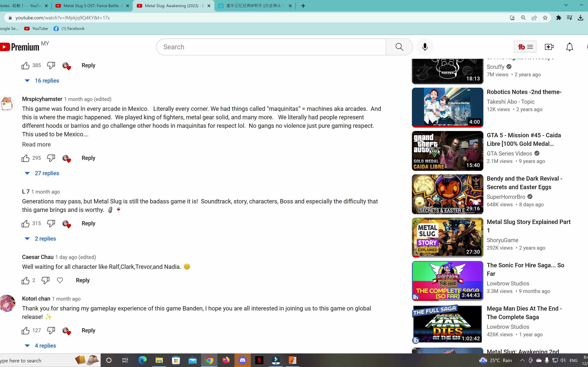Click Read more on Mrspicyhamster's comment
588x367 pixels.
tap(36, 144)
